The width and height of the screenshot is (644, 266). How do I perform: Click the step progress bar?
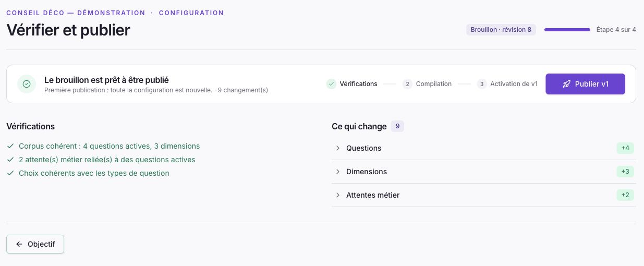pyautogui.click(x=567, y=30)
